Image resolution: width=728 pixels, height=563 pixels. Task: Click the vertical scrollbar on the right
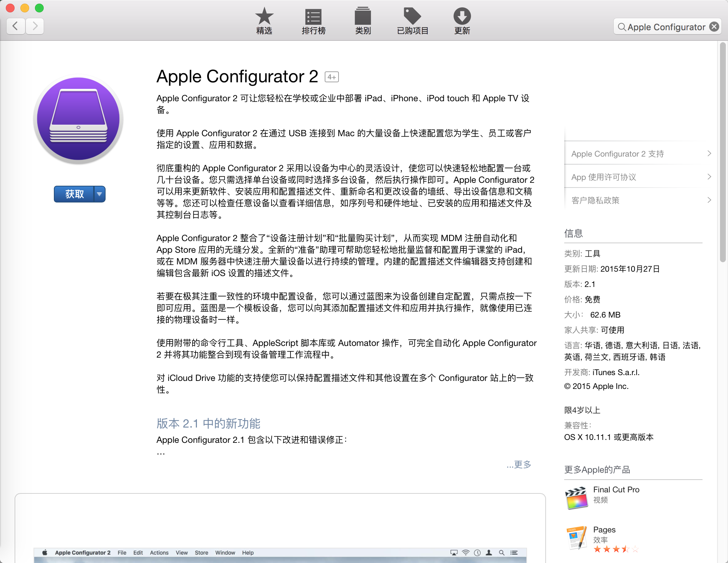(x=723, y=152)
